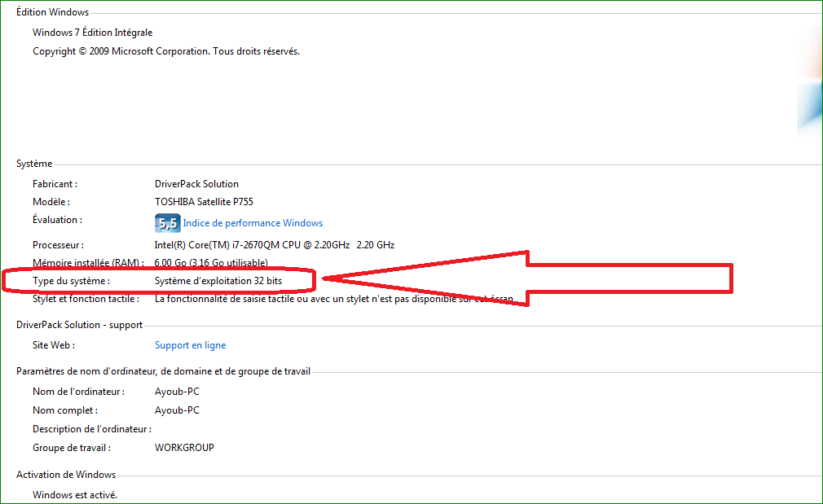Click the Stylet et fonction tactile label
The height and width of the screenshot is (504, 823).
coord(86,299)
